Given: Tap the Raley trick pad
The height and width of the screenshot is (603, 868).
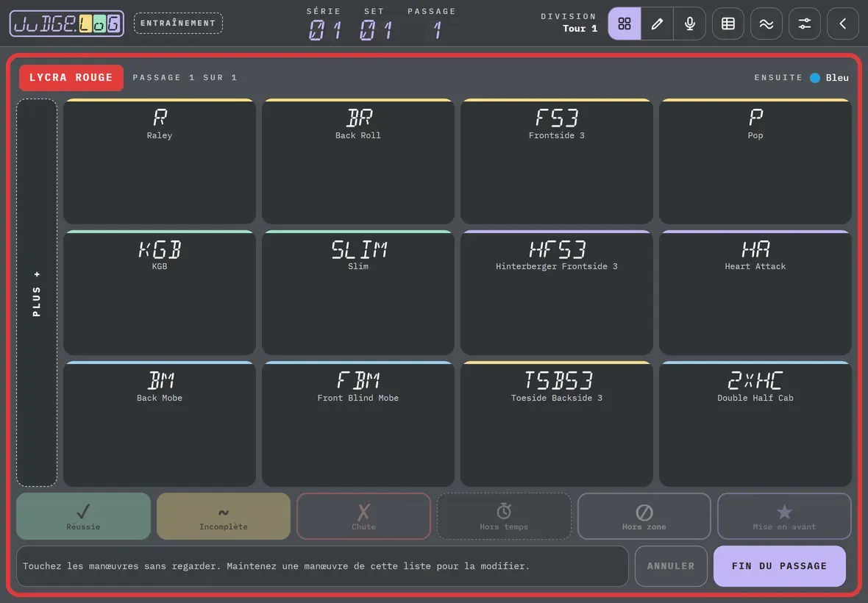Looking at the screenshot, I should tap(160, 162).
